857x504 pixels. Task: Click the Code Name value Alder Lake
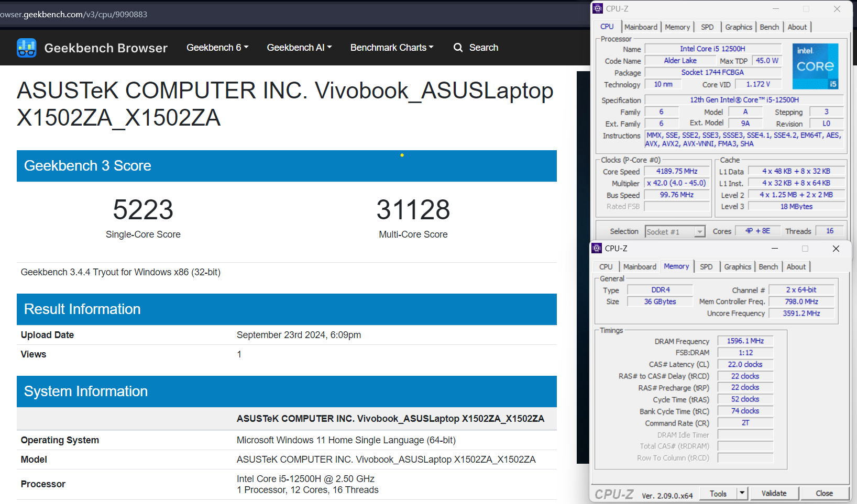(680, 61)
